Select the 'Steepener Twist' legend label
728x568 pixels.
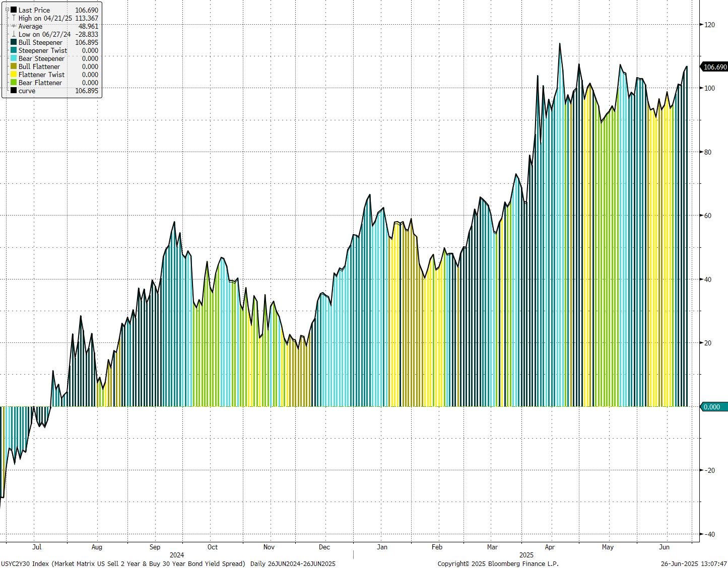(43, 50)
